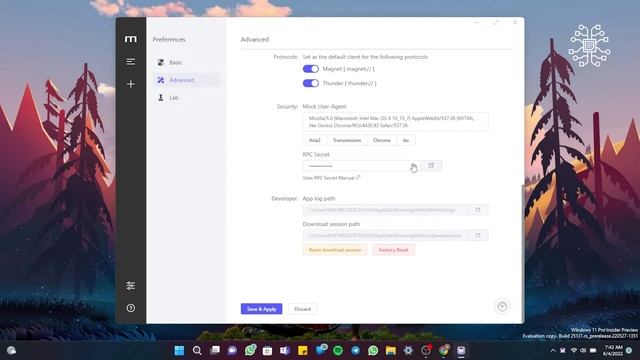
Task: Click the Motrix logo in sidebar
Action: coord(131,39)
